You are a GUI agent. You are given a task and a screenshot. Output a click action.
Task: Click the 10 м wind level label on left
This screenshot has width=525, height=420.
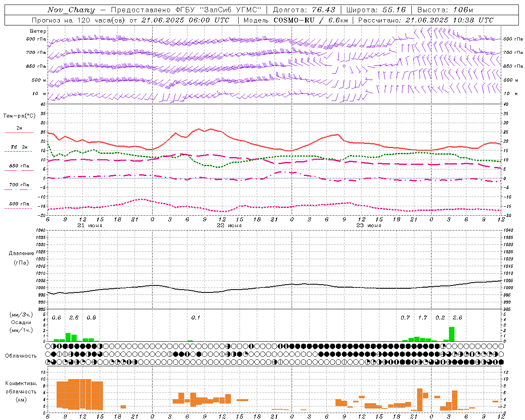point(39,94)
